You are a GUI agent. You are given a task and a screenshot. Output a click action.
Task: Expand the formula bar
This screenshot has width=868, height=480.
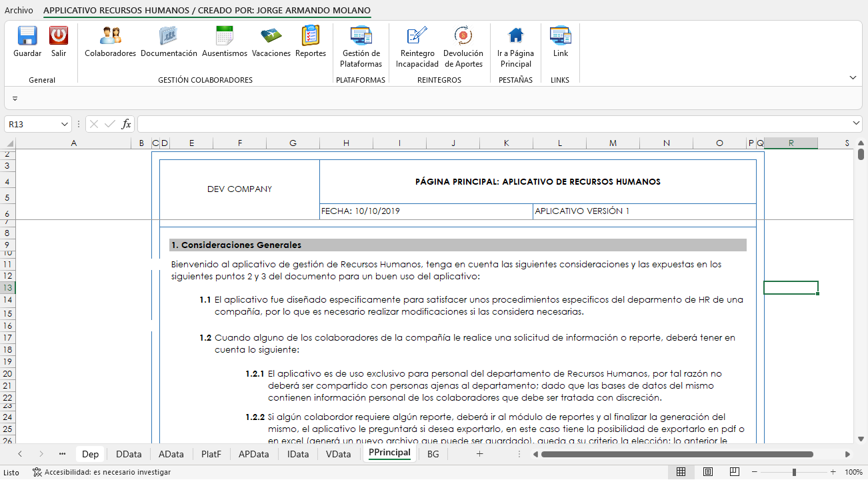point(857,124)
